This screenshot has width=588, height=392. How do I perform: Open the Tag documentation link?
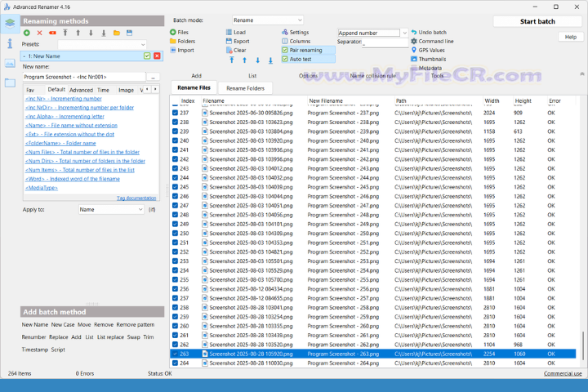[x=136, y=198]
